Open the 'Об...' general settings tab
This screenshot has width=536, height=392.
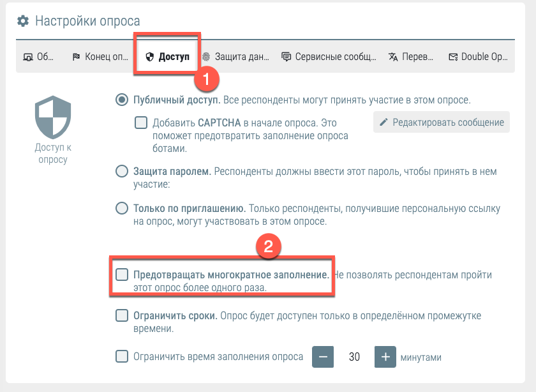pyautogui.click(x=38, y=57)
